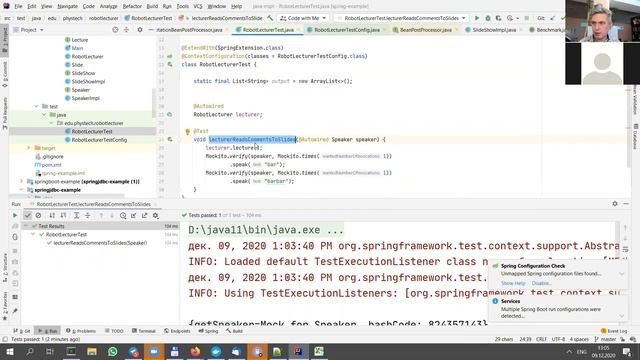Sort test results alphabetically

(x=52, y=216)
